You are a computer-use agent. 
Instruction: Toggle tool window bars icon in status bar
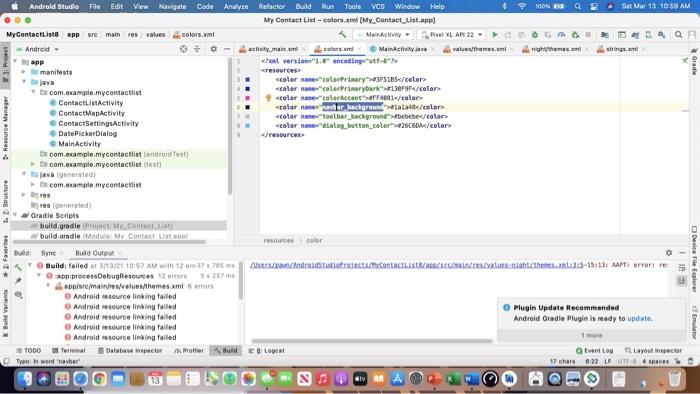(6, 361)
